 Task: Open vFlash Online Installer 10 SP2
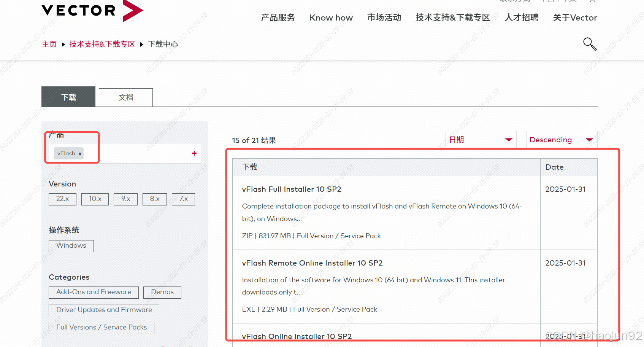pos(297,336)
